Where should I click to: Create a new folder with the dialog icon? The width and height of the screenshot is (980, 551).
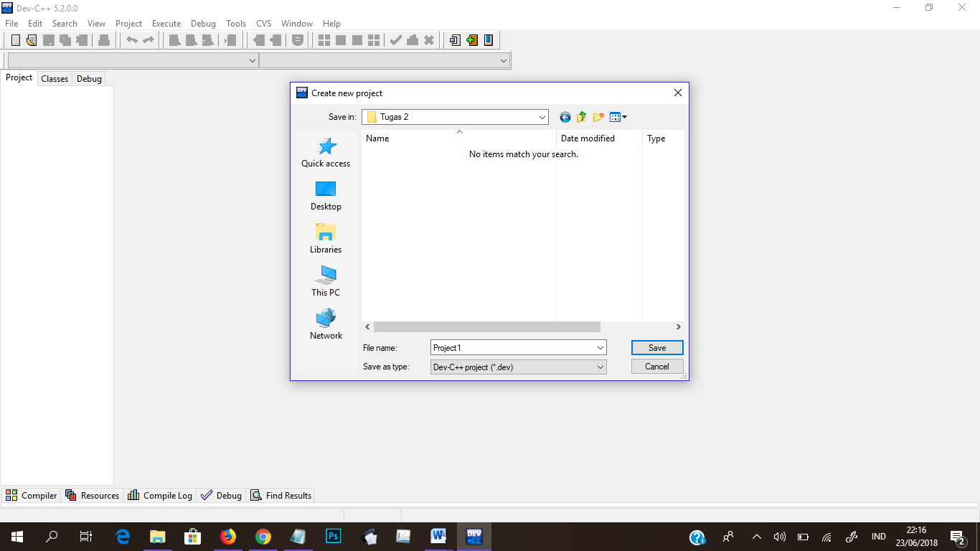(598, 117)
